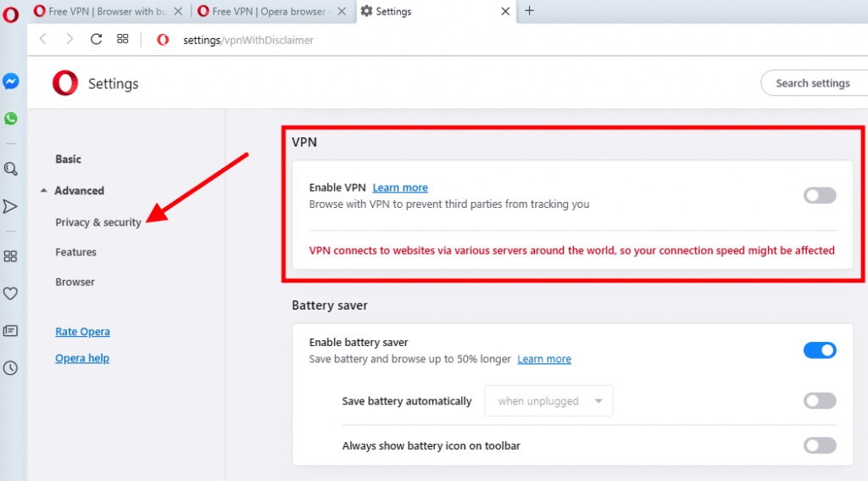Open Personal News from the sidebar
This screenshot has width=868, height=481.
pos(10,331)
